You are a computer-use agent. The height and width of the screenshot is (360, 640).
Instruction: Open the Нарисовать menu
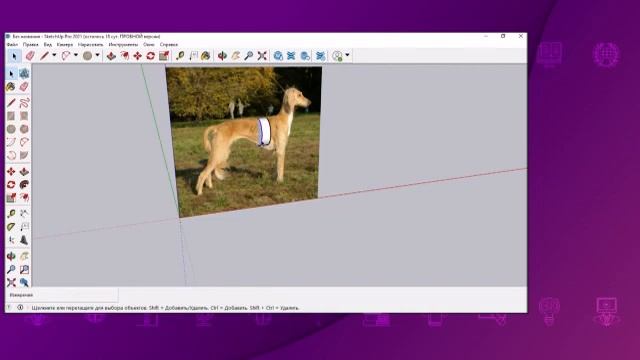tap(91, 44)
